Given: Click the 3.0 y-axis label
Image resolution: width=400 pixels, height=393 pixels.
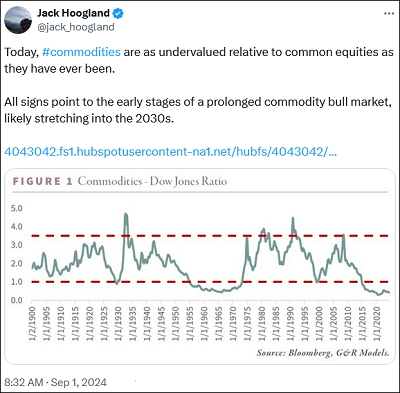Looking at the screenshot, I should [17, 245].
